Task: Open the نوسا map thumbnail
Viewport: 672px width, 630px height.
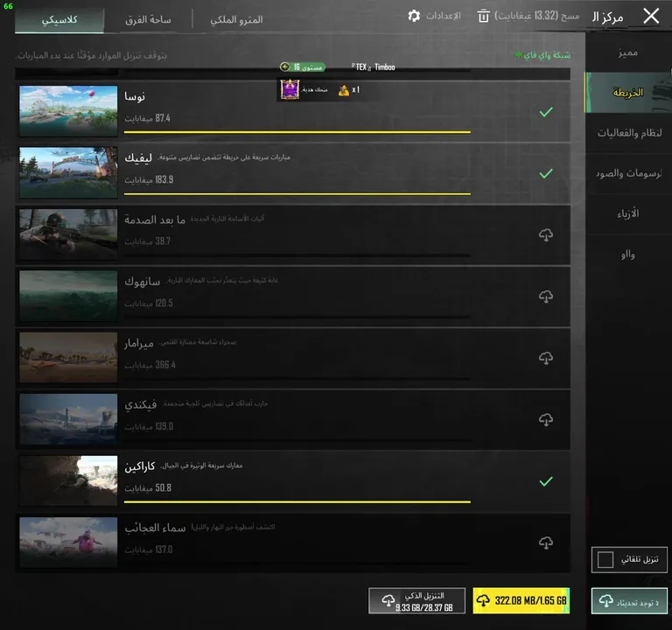Action: click(x=68, y=111)
